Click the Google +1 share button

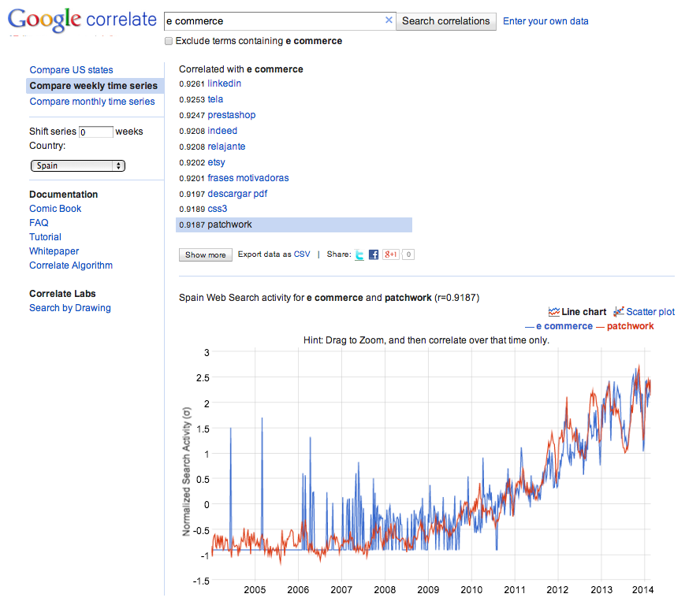391,254
